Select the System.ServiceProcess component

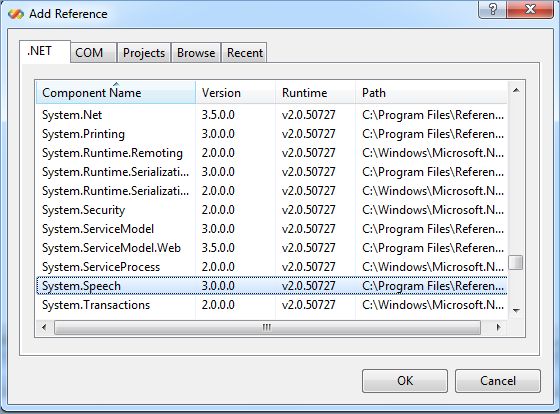(271, 267)
